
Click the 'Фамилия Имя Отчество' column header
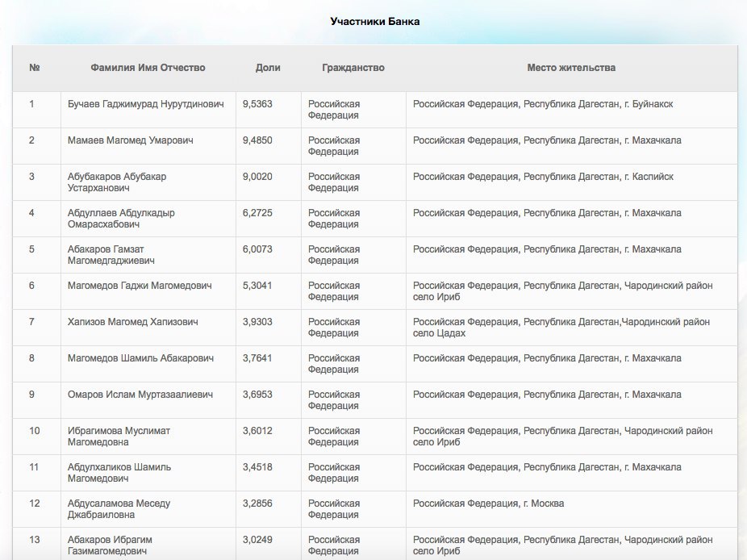pos(148,68)
